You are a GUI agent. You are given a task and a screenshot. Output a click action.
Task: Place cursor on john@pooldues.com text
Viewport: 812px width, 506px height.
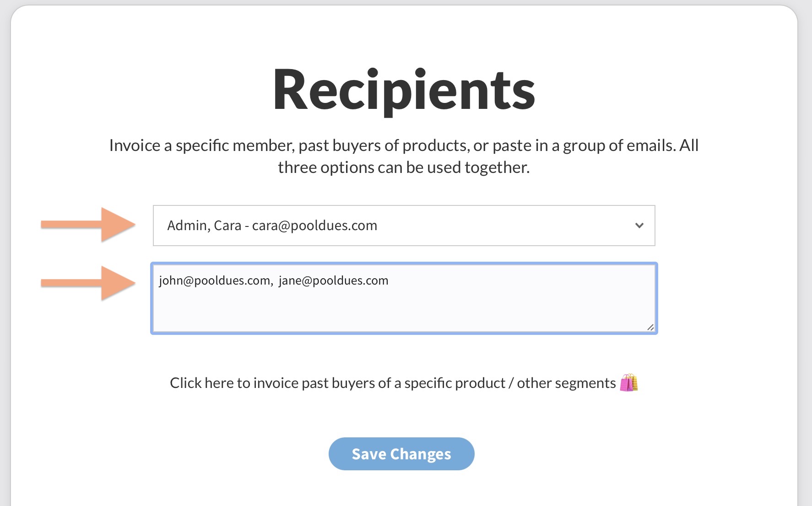[x=214, y=280]
